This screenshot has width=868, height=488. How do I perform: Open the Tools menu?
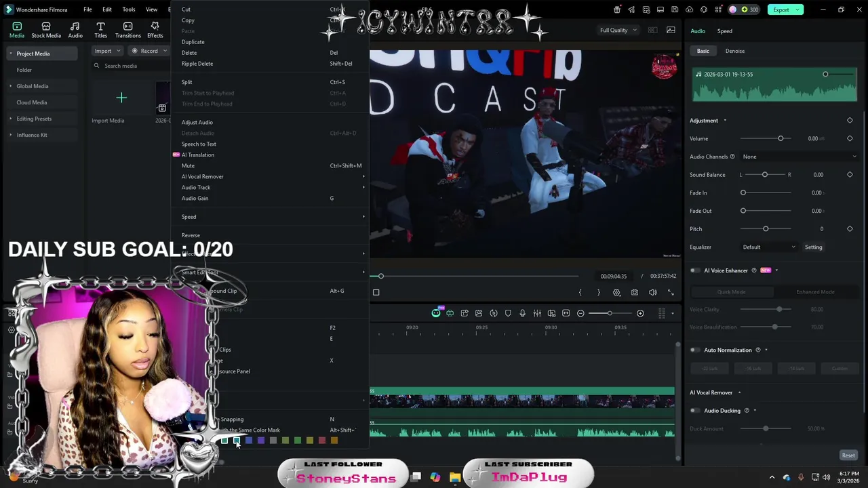(x=129, y=9)
